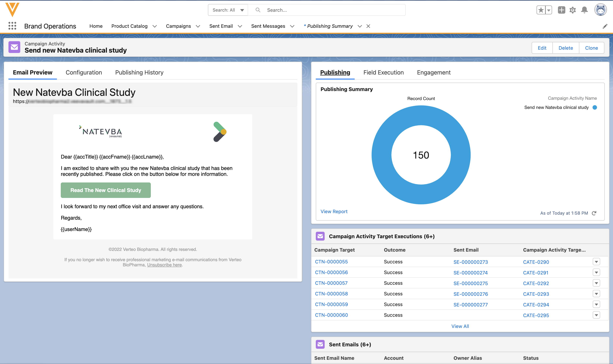Open row actions for CTN-0000055

pos(596,262)
